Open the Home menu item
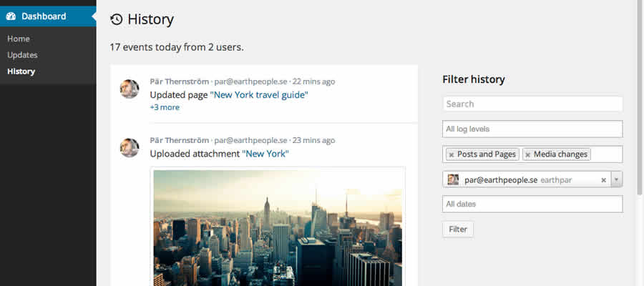The image size is (644, 286). pos(19,39)
